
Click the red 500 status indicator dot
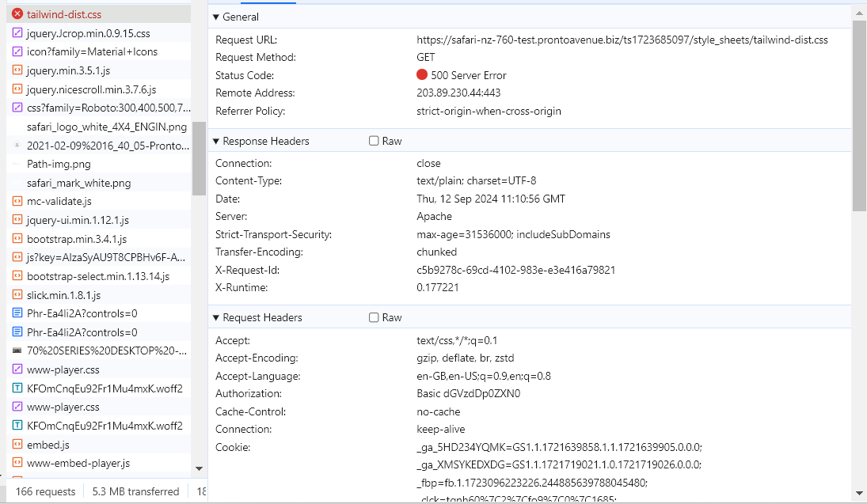(x=422, y=74)
